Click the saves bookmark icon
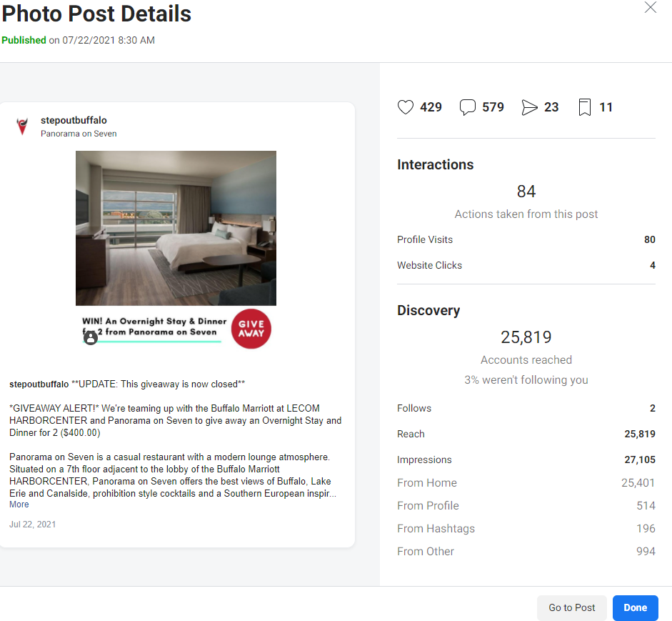672x621 pixels. 585,107
